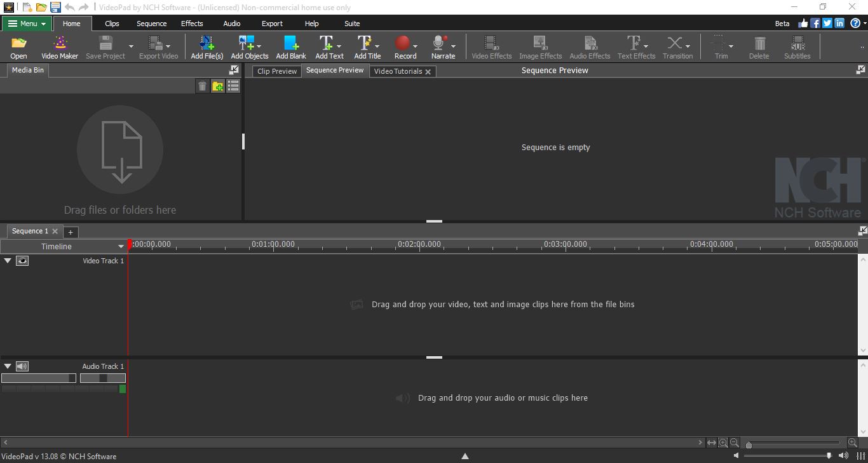Expand the Save Project dropdown arrow
Viewport: 868px width, 463px height.
[131, 46]
